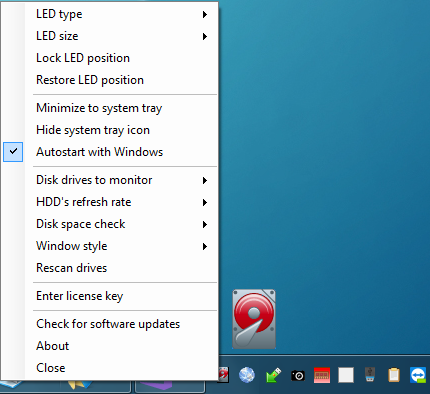Click the green USB safely-remove tray icon
This screenshot has height=394, width=430.
274,375
